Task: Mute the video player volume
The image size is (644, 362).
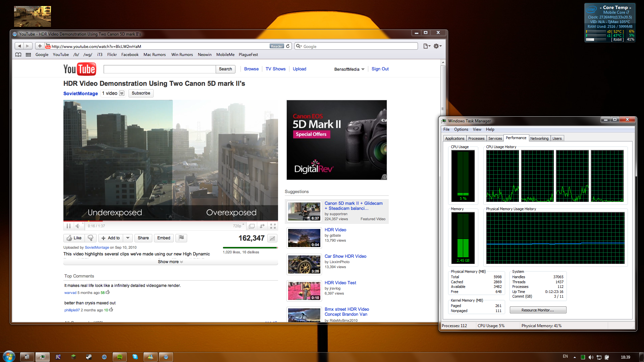Action: coord(78,226)
